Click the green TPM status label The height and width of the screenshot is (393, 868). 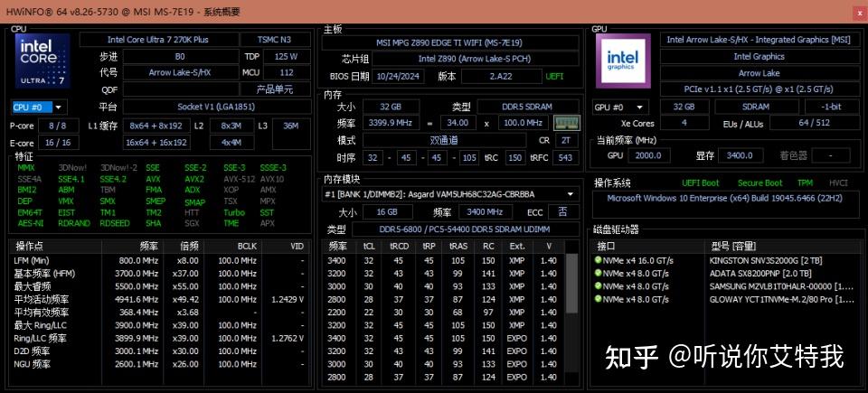(x=806, y=183)
